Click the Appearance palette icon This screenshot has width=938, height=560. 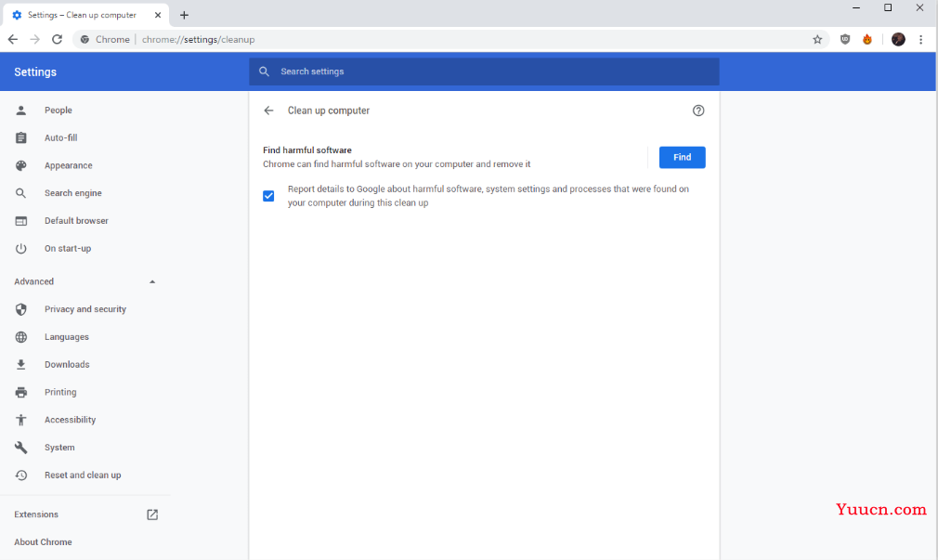pos(21,165)
